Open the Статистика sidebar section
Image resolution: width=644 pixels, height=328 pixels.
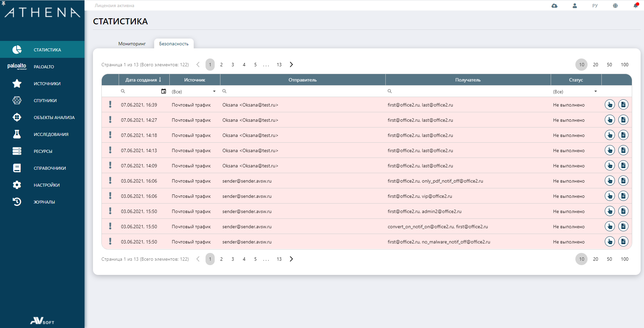tap(42, 50)
